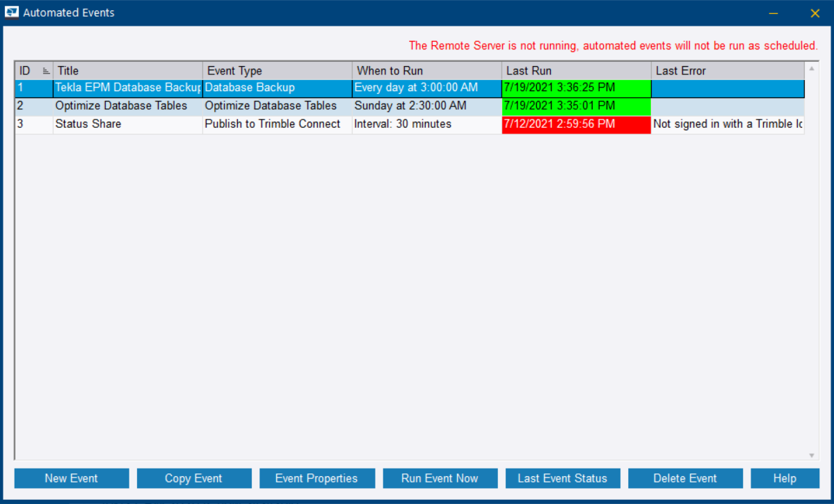Viewport: 834px width, 504px height.
Task: Click the Every day at 3:00:00 AM cell
Action: (x=426, y=88)
